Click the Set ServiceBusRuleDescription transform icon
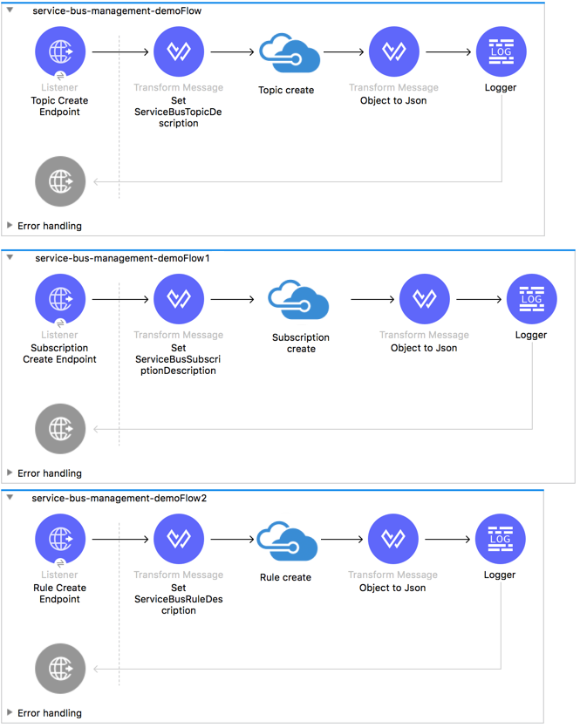Viewport: 580px width, 728px height. (x=178, y=540)
